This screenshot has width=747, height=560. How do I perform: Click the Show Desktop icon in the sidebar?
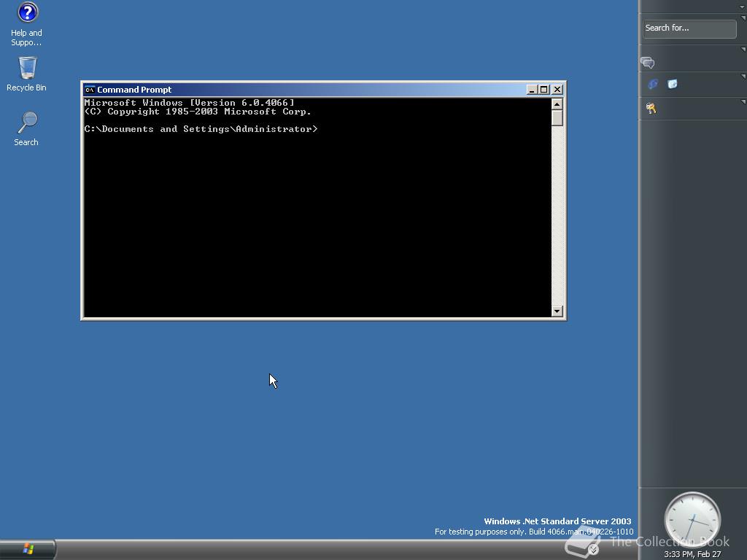tap(672, 85)
